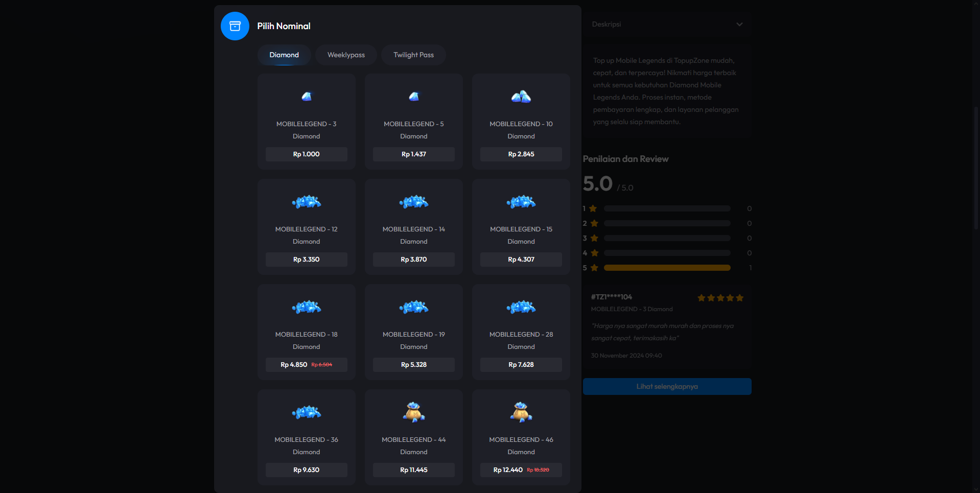Image resolution: width=980 pixels, height=493 pixels.
Task: Click the crossed-out Rp 18.320 price
Action: tap(538, 470)
